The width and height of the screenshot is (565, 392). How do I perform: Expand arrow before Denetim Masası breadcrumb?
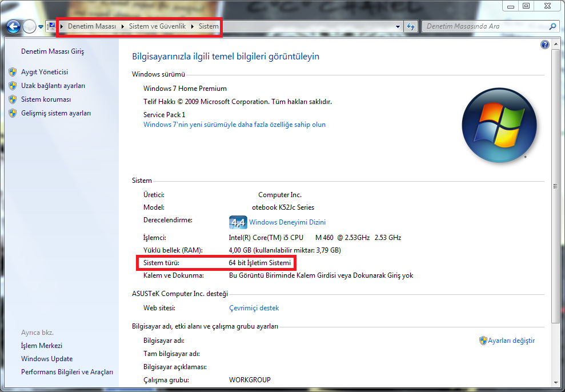[62, 26]
